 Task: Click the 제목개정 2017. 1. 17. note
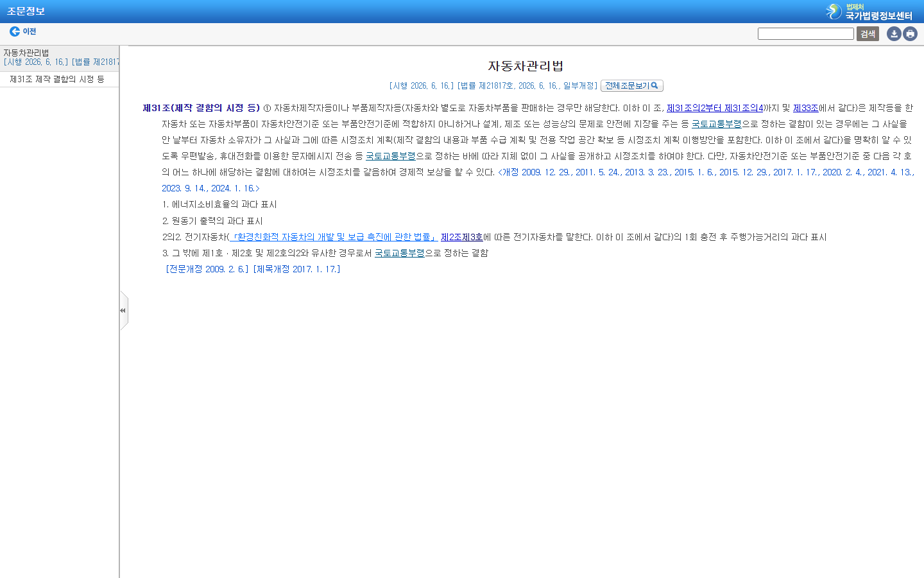[x=297, y=269]
